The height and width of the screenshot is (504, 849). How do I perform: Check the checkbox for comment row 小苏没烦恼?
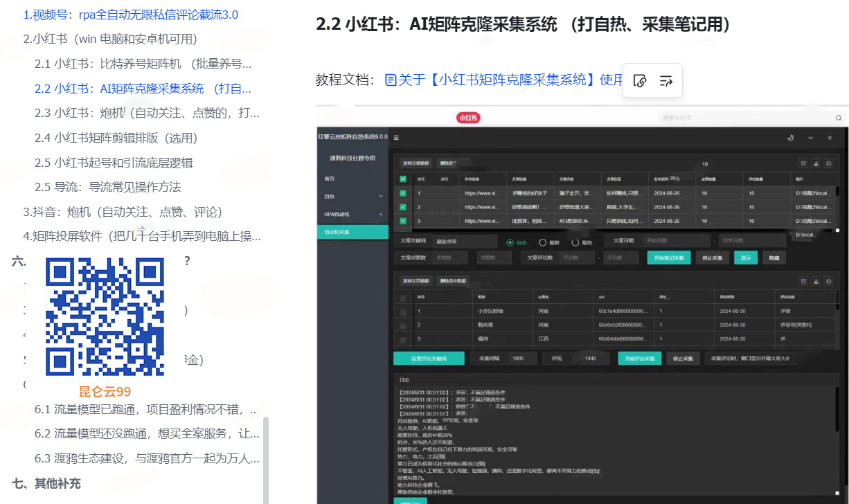(x=404, y=312)
